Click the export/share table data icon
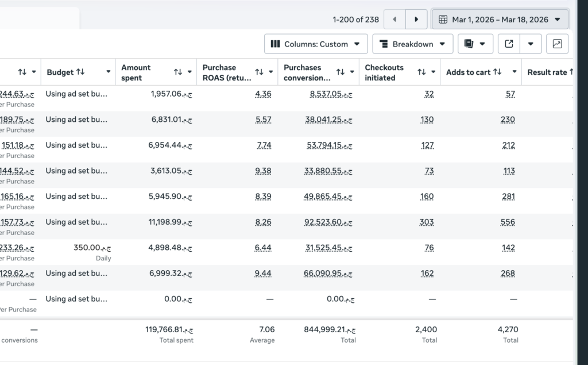The image size is (588, 365). point(509,44)
